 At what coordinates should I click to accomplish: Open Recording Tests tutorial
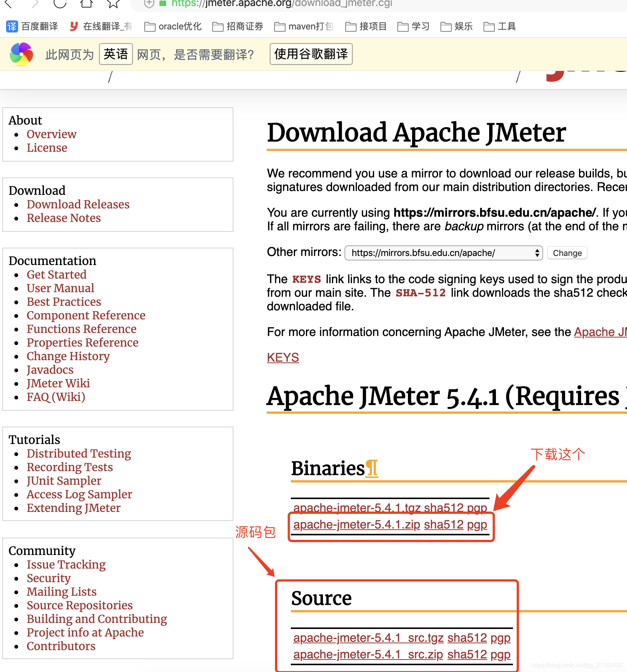(70, 467)
